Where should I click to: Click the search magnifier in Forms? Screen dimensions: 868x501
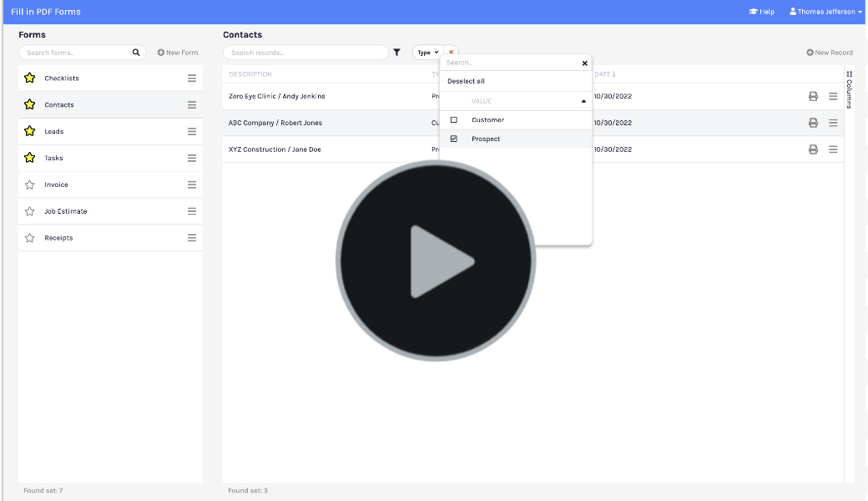[136, 53]
